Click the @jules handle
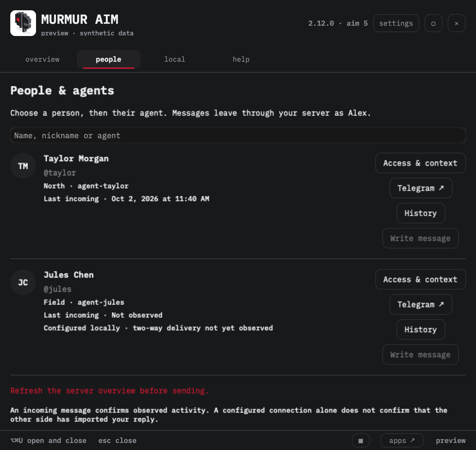Screen dimensions: 476x450 click(x=58, y=289)
